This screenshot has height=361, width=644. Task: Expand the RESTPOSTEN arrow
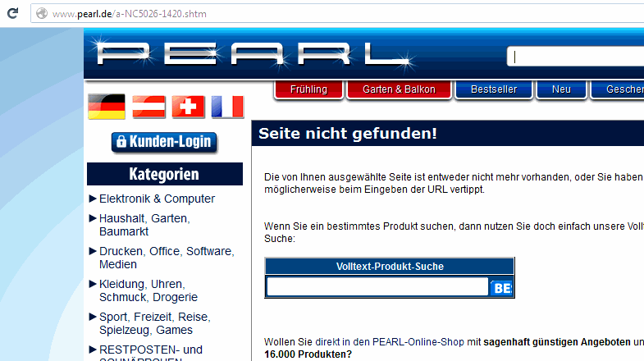(93, 350)
